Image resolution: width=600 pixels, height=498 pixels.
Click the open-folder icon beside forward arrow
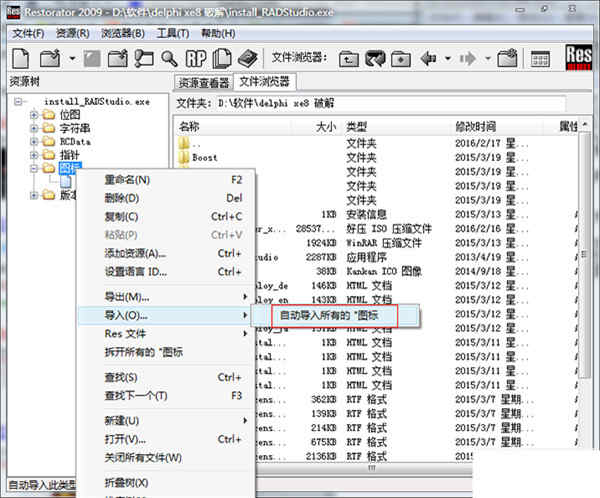(507, 59)
